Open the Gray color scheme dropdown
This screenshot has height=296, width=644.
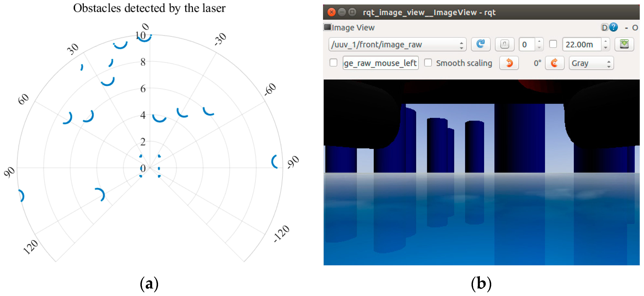pos(591,63)
